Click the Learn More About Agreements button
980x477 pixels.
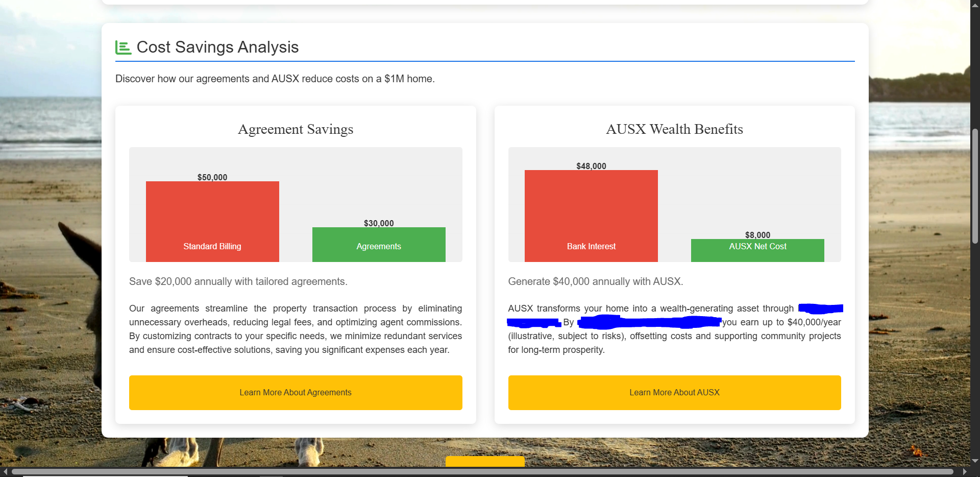[296, 392]
